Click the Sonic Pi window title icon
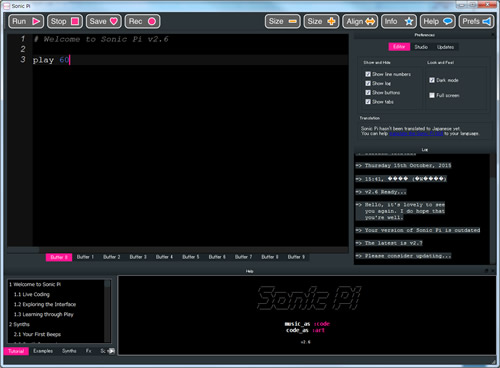 (7, 6)
